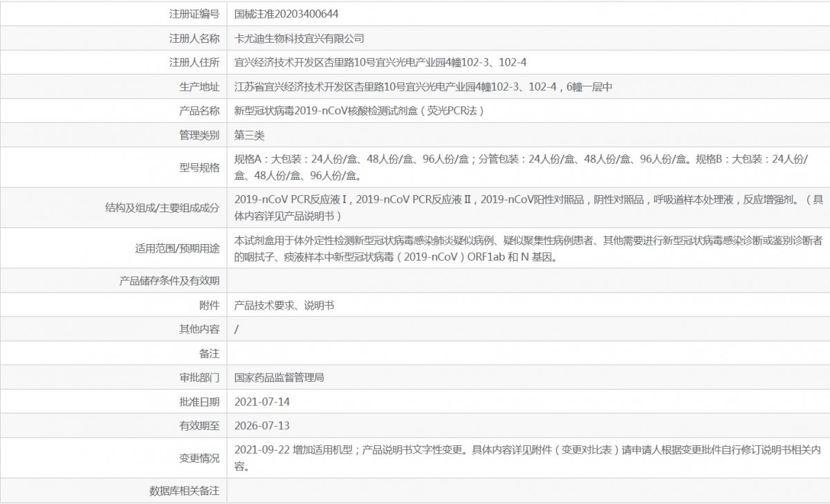The width and height of the screenshot is (830, 504).
Task: Click the label 型号规格
Action: tap(199, 167)
